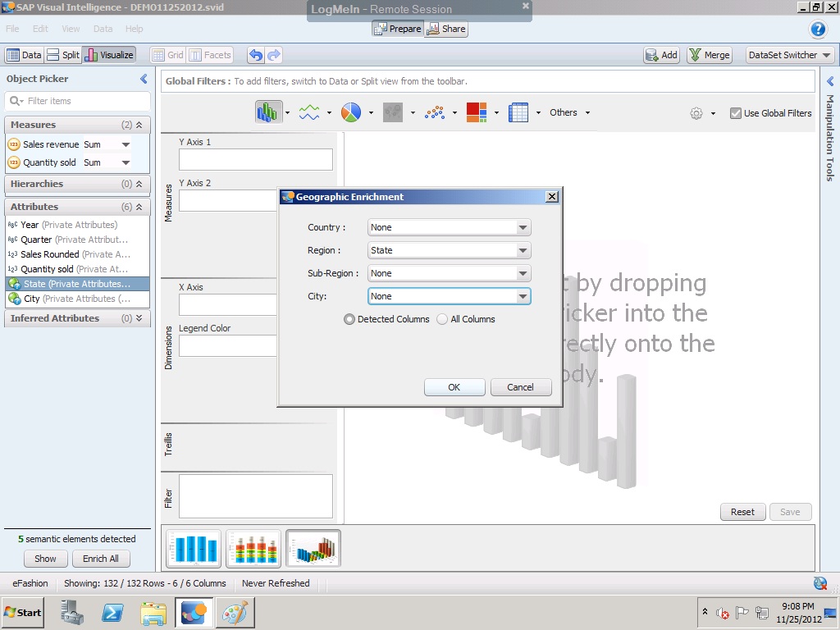Toggle the Prepare mode button

(x=398, y=29)
